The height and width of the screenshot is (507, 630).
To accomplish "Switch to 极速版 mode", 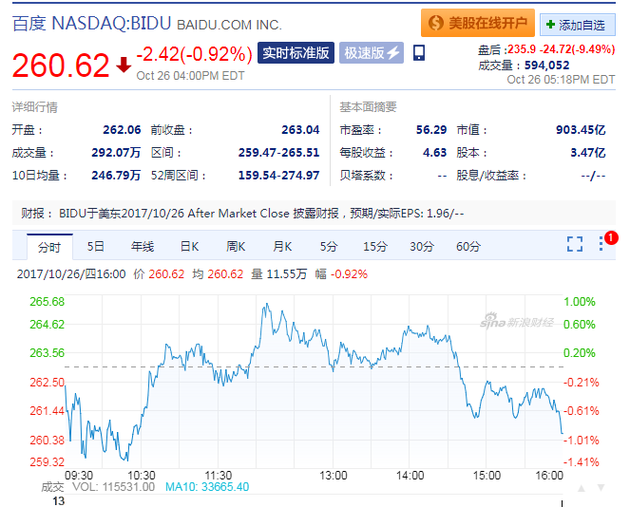I will pyautogui.click(x=371, y=53).
